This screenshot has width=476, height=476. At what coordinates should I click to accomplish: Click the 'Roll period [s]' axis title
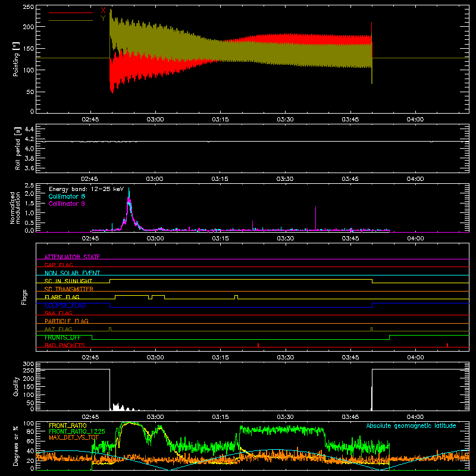pyautogui.click(x=18, y=148)
